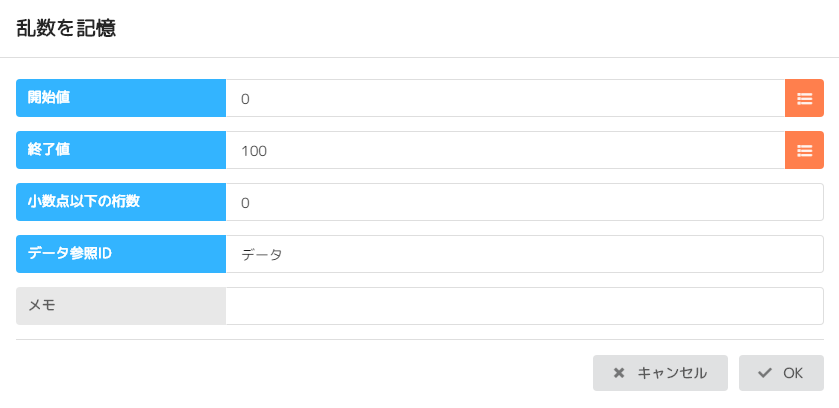Open the variable list for 終了値
839x408 pixels.
(804, 150)
